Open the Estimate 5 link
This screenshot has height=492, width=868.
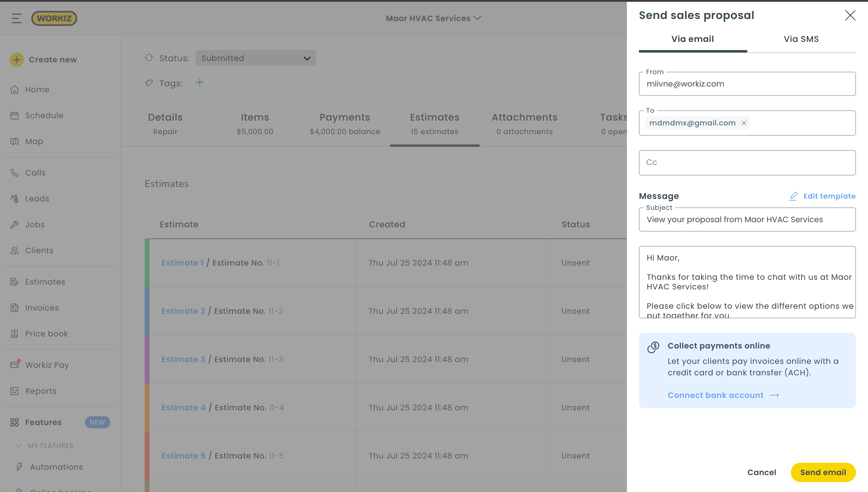point(183,456)
